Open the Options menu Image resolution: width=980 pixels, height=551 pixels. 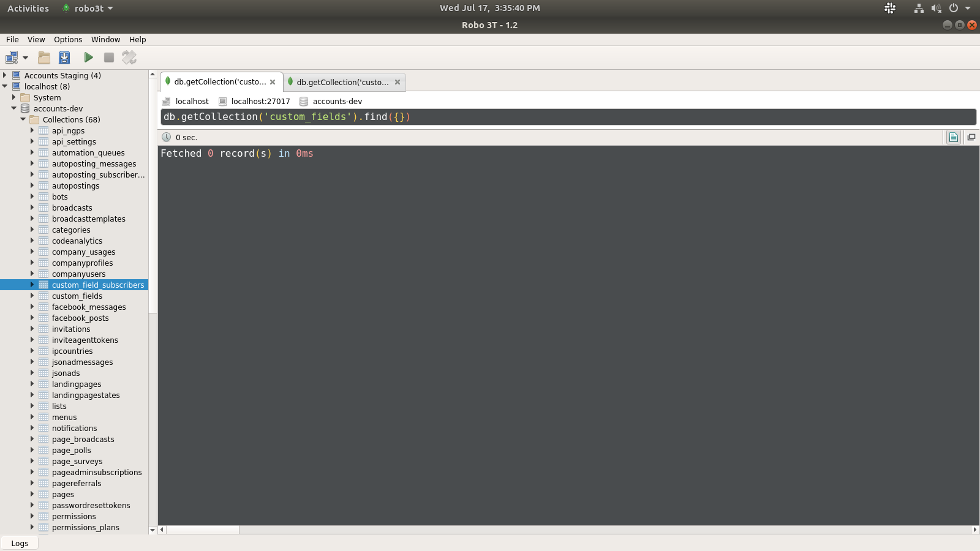click(68, 39)
